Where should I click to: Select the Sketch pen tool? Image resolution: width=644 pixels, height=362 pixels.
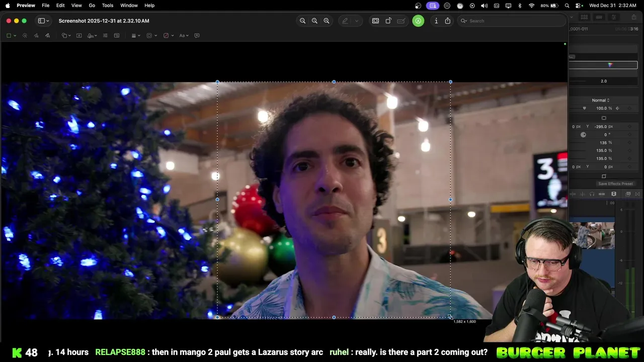[36, 36]
